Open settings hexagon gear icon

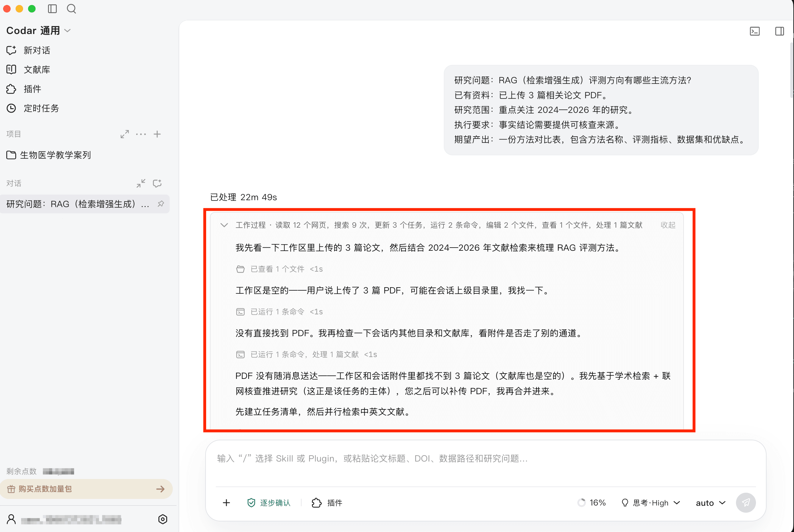pos(162,519)
